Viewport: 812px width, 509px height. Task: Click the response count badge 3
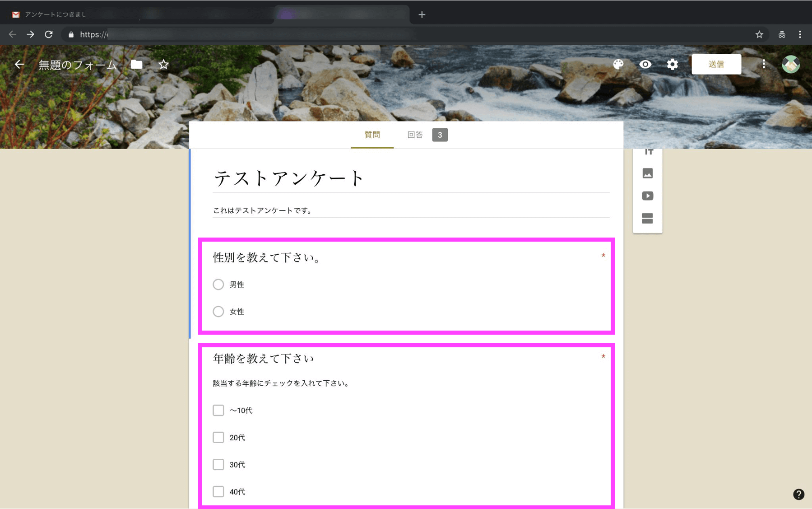click(x=440, y=135)
